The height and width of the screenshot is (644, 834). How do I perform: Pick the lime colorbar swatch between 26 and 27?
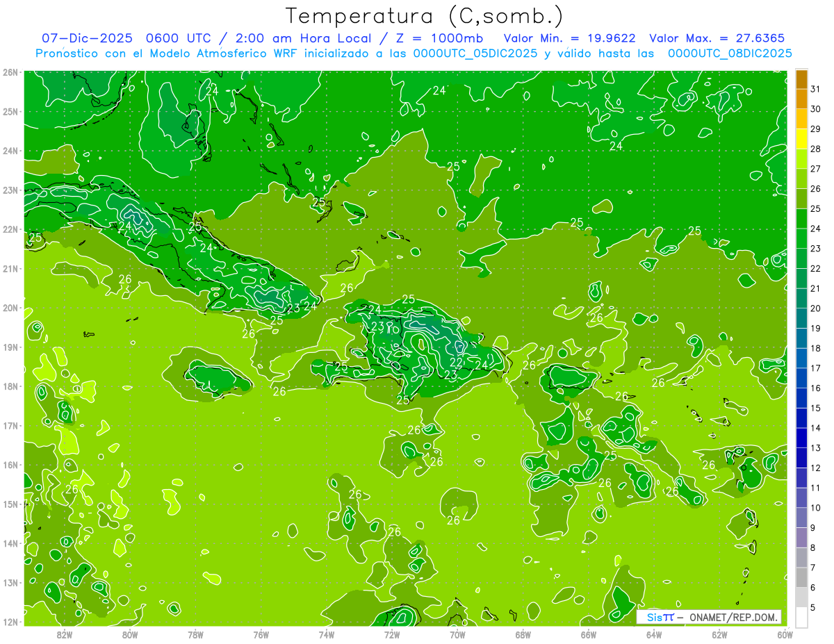[801, 179]
